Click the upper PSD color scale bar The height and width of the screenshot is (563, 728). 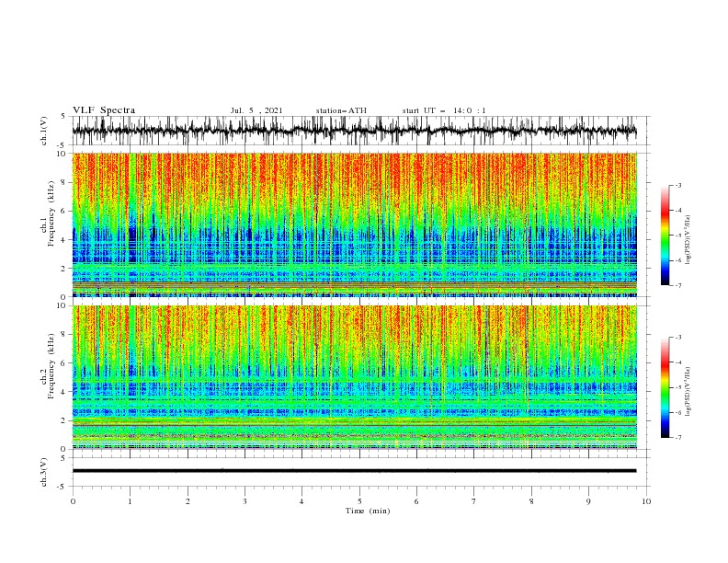click(665, 235)
